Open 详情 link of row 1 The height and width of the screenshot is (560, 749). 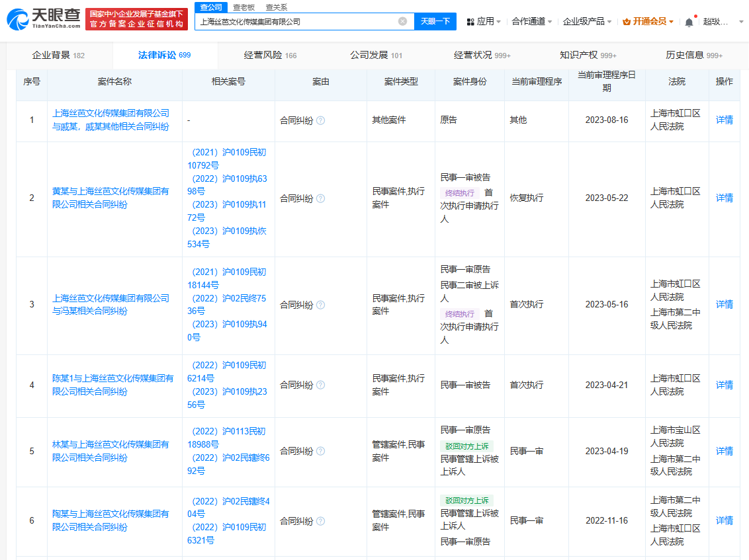point(723,121)
